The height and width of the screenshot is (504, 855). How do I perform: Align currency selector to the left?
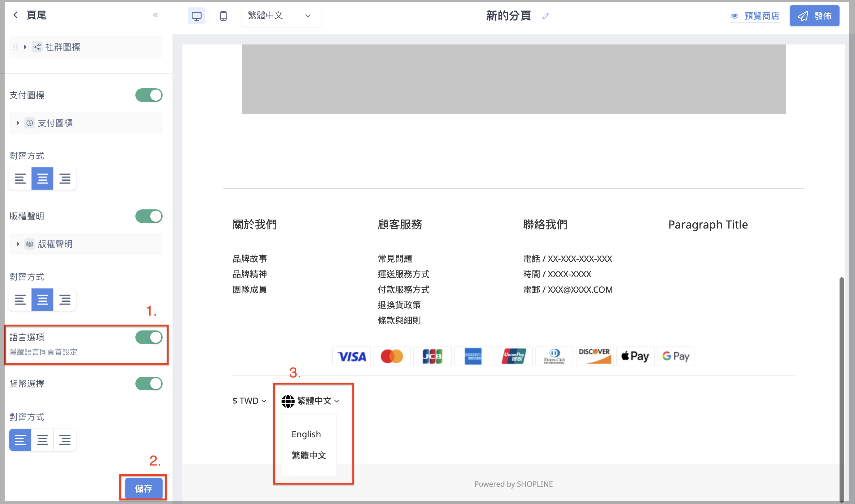coord(20,439)
